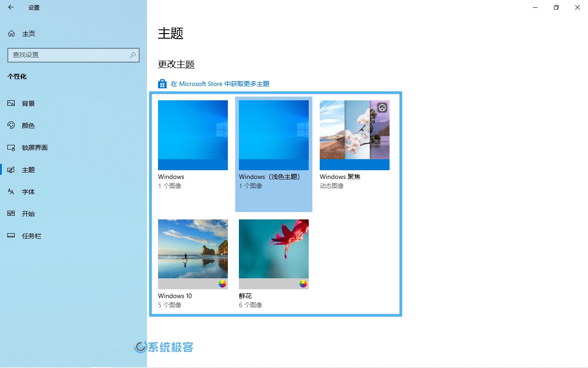Click the spotlight badge on Windows 聚焦
This screenshot has height=368, width=588.
[382, 108]
